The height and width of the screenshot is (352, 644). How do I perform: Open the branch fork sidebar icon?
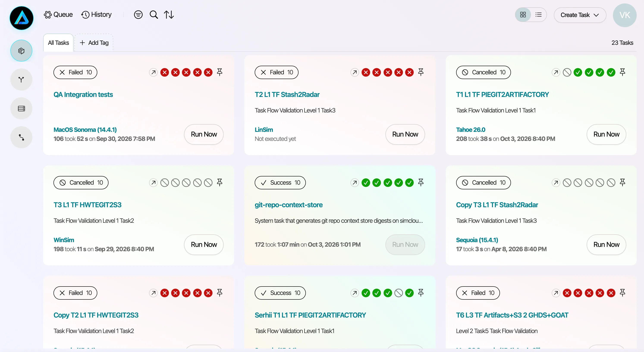tap(21, 80)
